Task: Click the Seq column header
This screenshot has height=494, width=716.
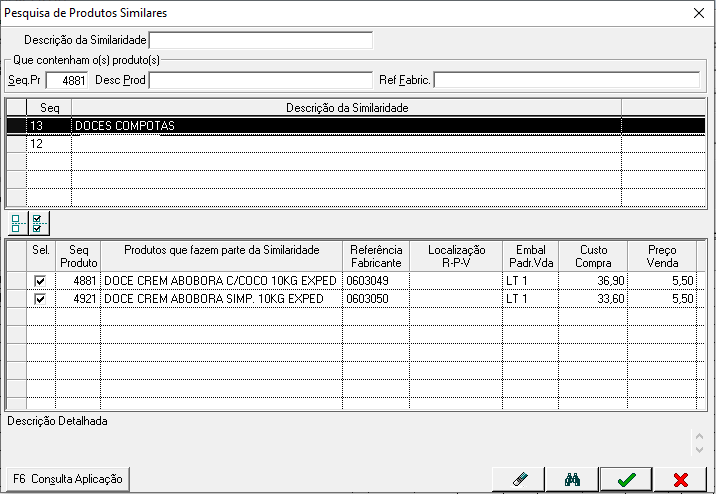Action: (49, 108)
